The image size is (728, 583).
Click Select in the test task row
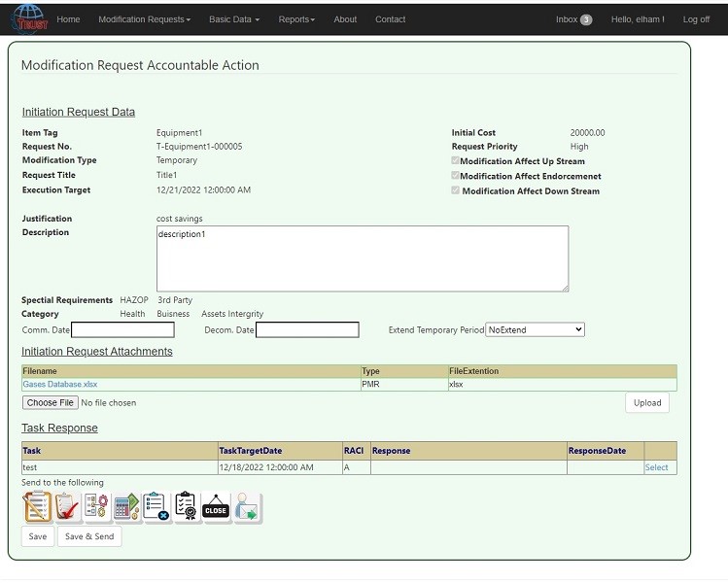656,467
